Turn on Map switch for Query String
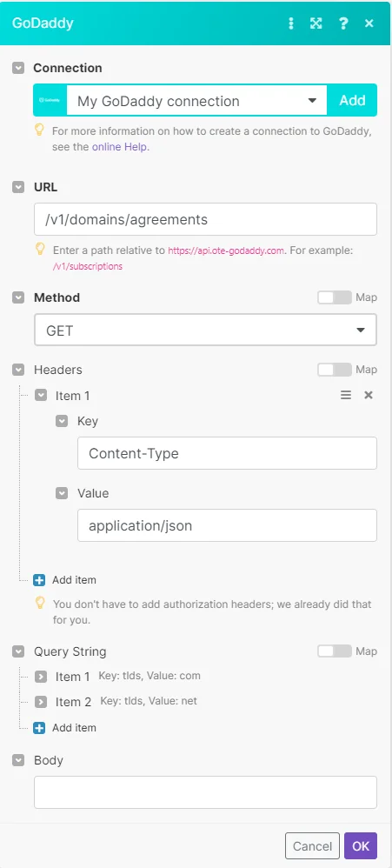Image resolution: width=392 pixels, height=868 pixels. (335, 651)
